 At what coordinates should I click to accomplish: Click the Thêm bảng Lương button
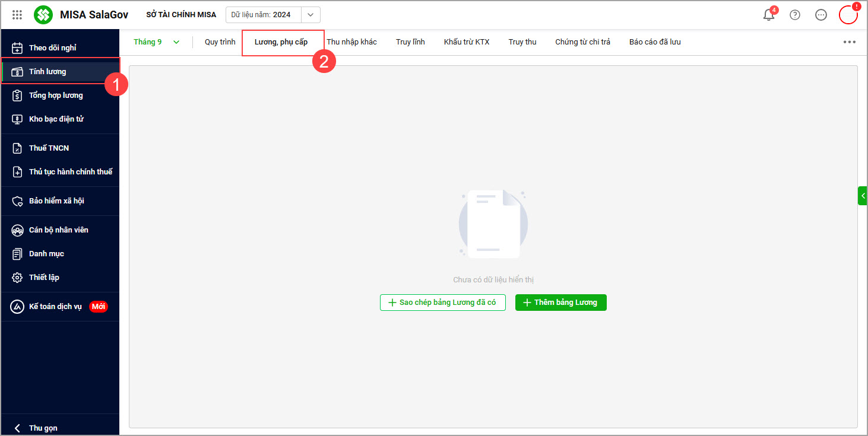[561, 303]
